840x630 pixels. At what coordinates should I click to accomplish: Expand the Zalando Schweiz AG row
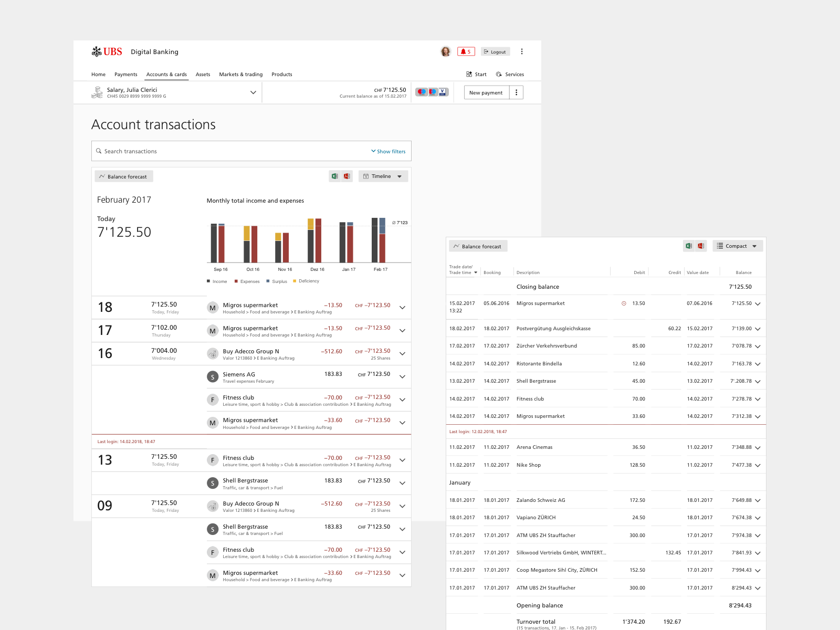(x=758, y=500)
